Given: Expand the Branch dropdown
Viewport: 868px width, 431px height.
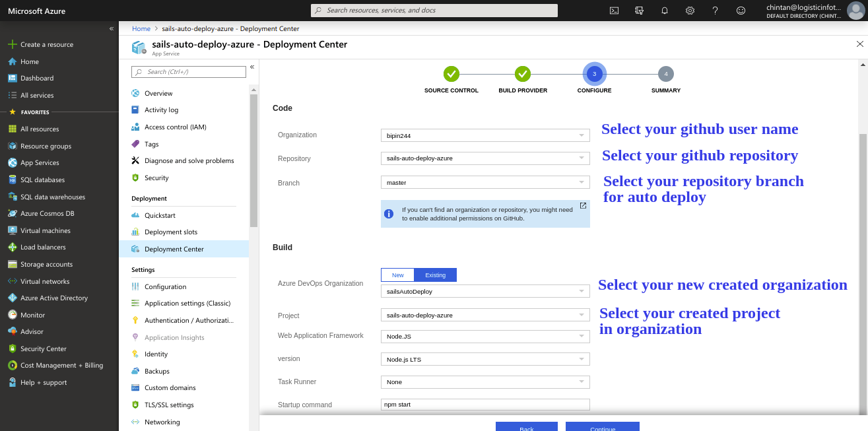Looking at the screenshot, I should 485,182.
